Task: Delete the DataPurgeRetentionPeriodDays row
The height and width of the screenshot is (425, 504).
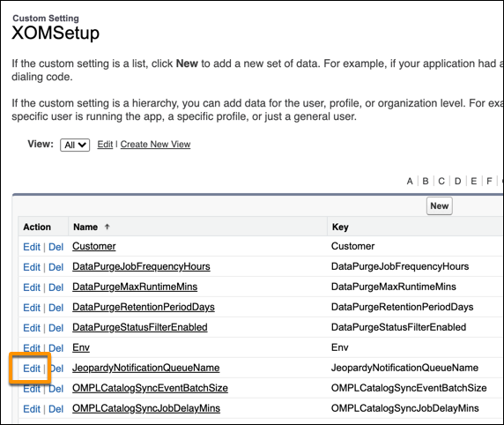Action: (56, 308)
